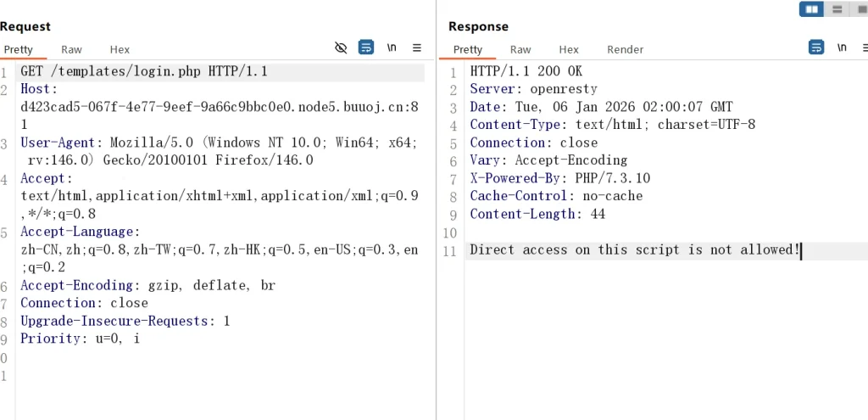Open the Response Hex tab
This screenshot has width=868, height=420.
pos(569,50)
